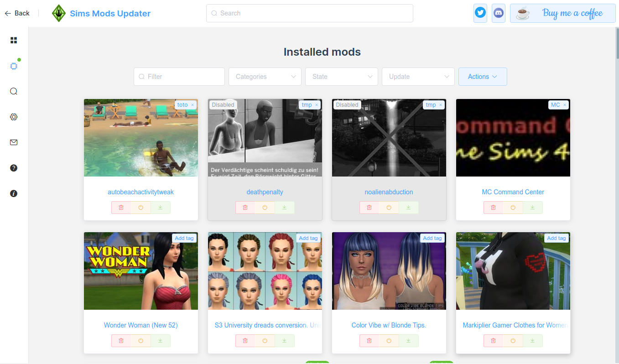Open the autobeachactivitytweak mod title link
This screenshot has width=619, height=364.
tap(140, 192)
